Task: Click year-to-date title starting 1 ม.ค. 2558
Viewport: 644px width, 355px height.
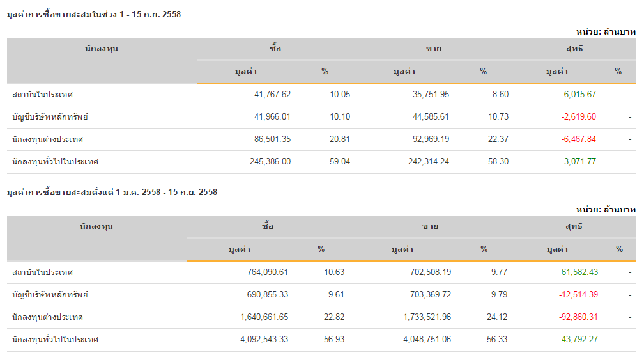Action: click(x=112, y=192)
